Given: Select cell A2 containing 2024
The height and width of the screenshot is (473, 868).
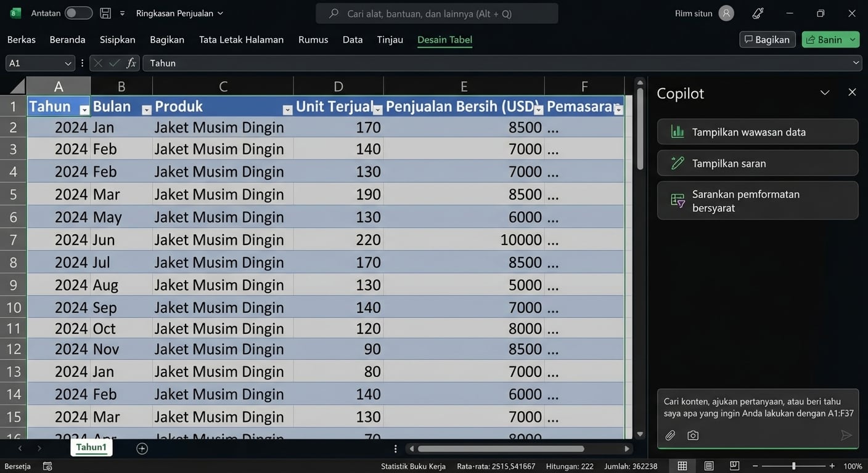Looking at the screenshot, I should [58, 127].
